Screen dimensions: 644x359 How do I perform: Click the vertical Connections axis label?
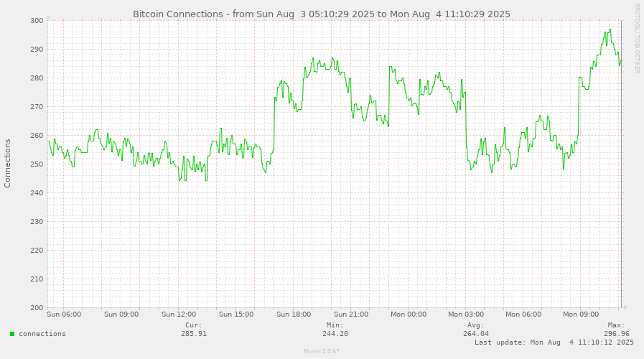pyautogui.click(x=8, y=164)
